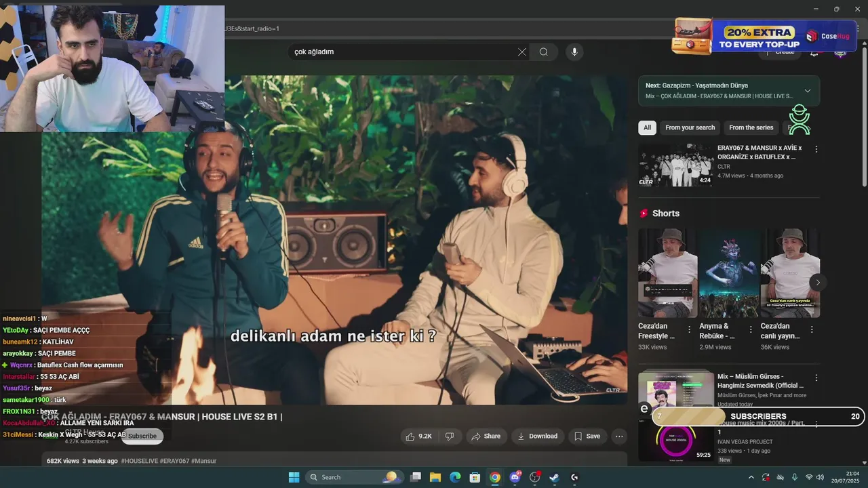Image resolution: width=868 pixels, height=488 pixels.
Task: Click the Download button
Action: pos(538,436)
